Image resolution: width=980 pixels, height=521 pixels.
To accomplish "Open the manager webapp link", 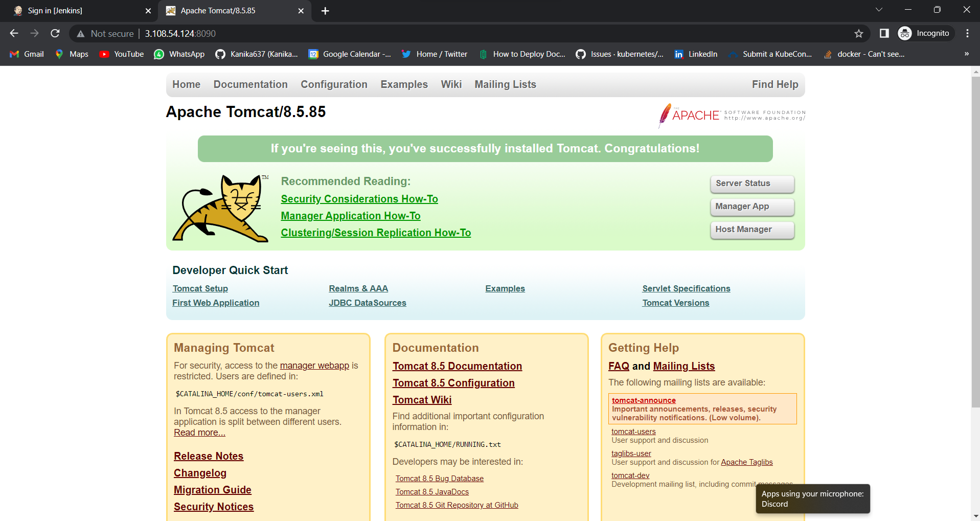I will (314, 366).
